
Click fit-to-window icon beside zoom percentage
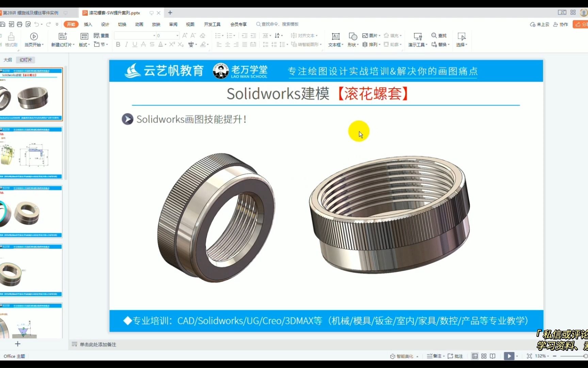coord(529,356)
